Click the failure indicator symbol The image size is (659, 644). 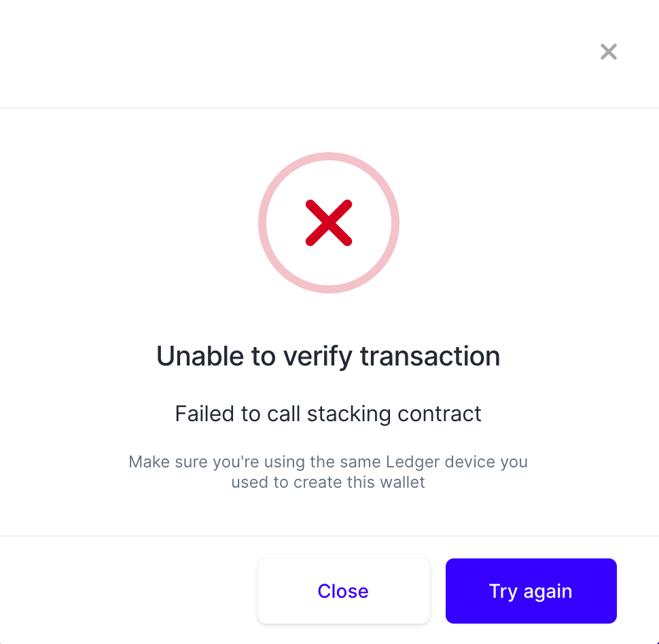point(329,223)
